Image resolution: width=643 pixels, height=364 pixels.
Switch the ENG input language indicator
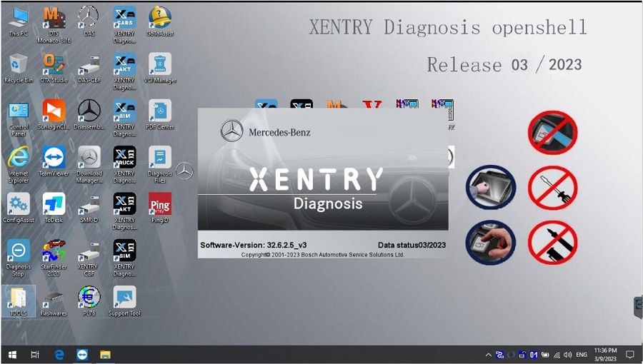(x=582, y=355)
